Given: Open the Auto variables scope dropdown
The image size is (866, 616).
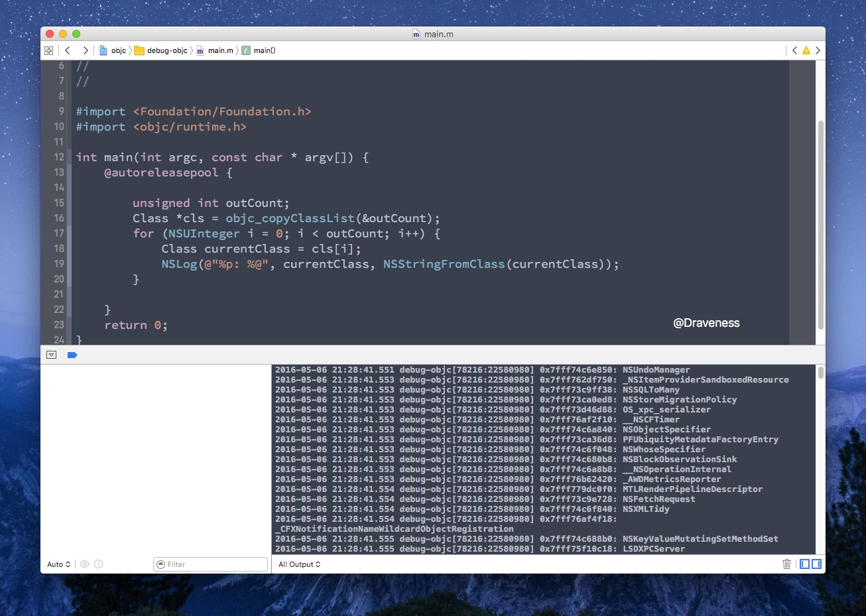Looking at the screenshot, I should pyautogui.click(x=57, y=564).
